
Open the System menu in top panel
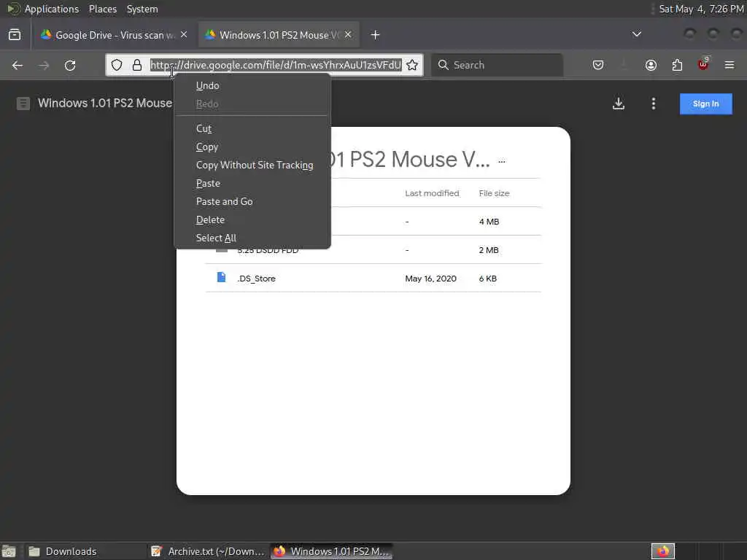[x=142, y=9]
